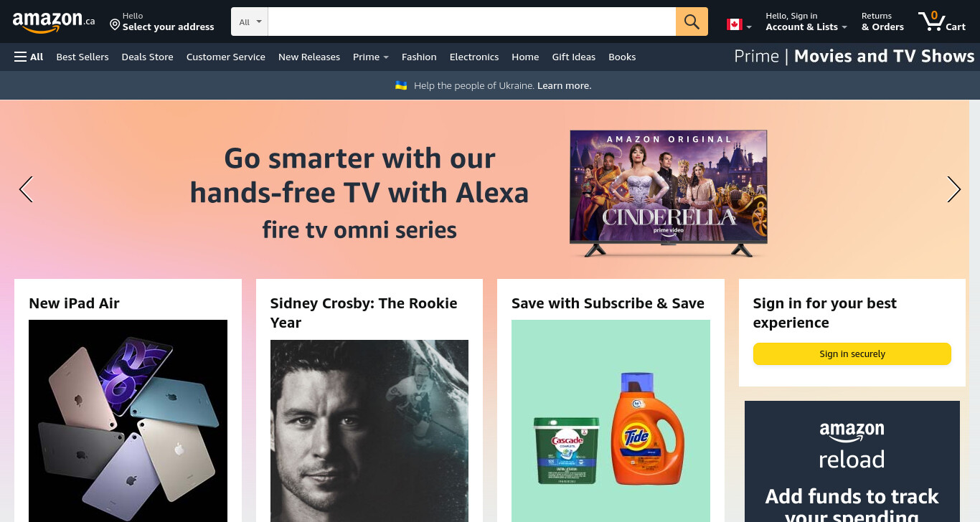The width and height of the screenshot is (980, 522).
Task: Open Returns & Orders link
Action: tap(882, 22)
